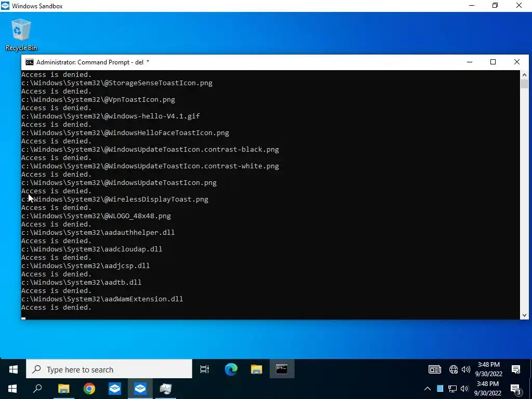Click the Command Prompt title bar icon
This screenshot has height=399, width=532.
click(x=30, y=62)
